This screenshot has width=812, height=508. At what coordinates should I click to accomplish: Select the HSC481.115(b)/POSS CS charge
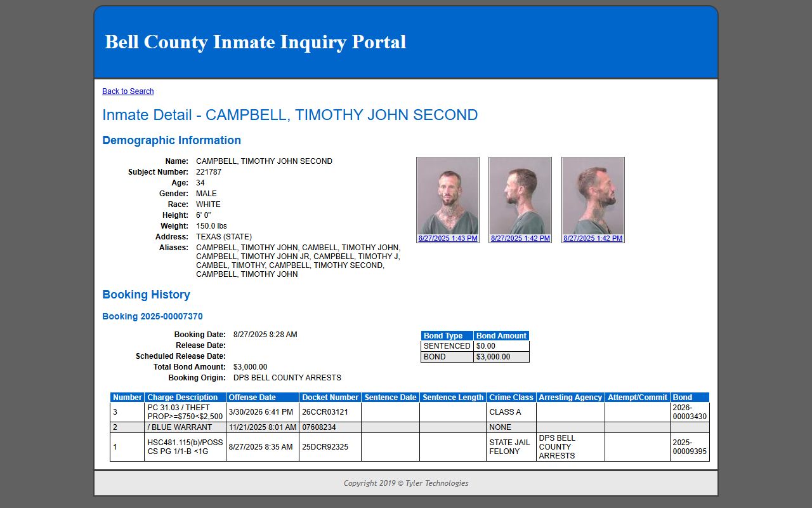tap(185, 447)
